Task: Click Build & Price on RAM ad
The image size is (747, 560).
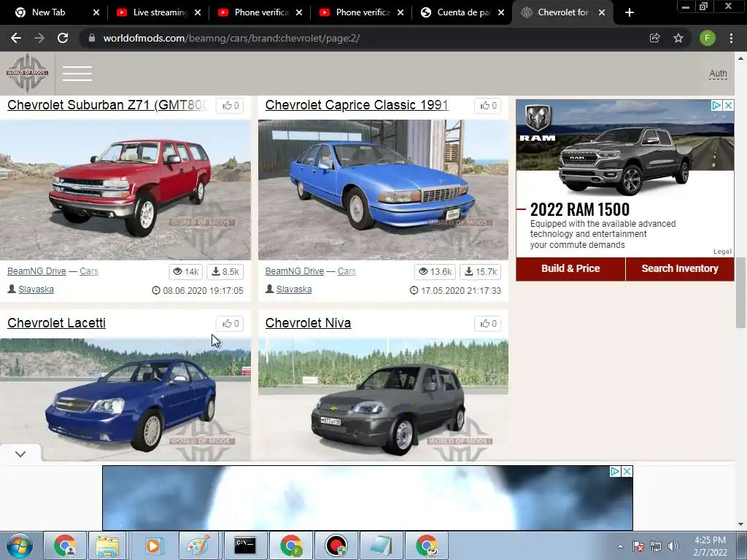Action: (x=570, y=268)
